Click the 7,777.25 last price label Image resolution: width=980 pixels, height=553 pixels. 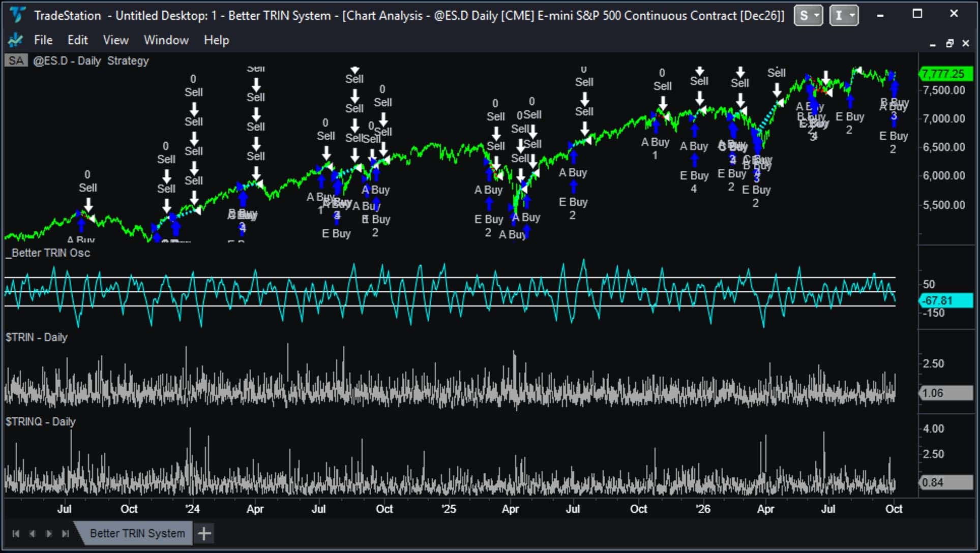coord(945,74)
